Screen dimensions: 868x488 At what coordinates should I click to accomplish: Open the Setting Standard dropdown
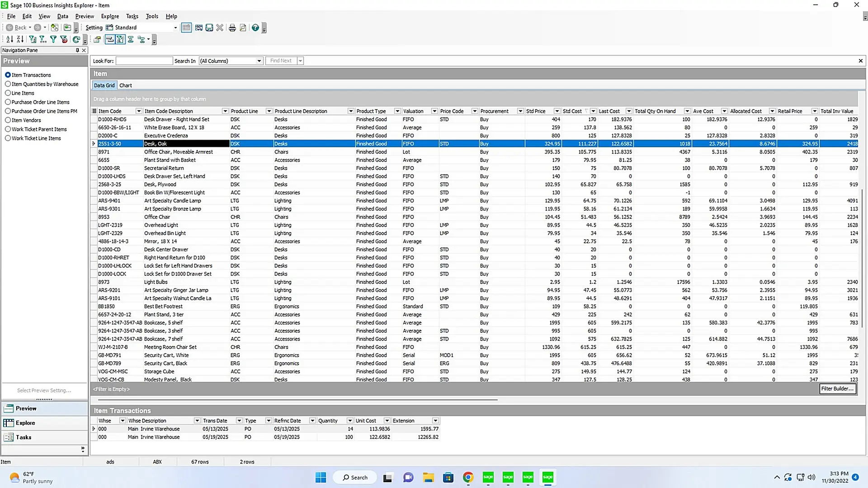coord(175,28)
